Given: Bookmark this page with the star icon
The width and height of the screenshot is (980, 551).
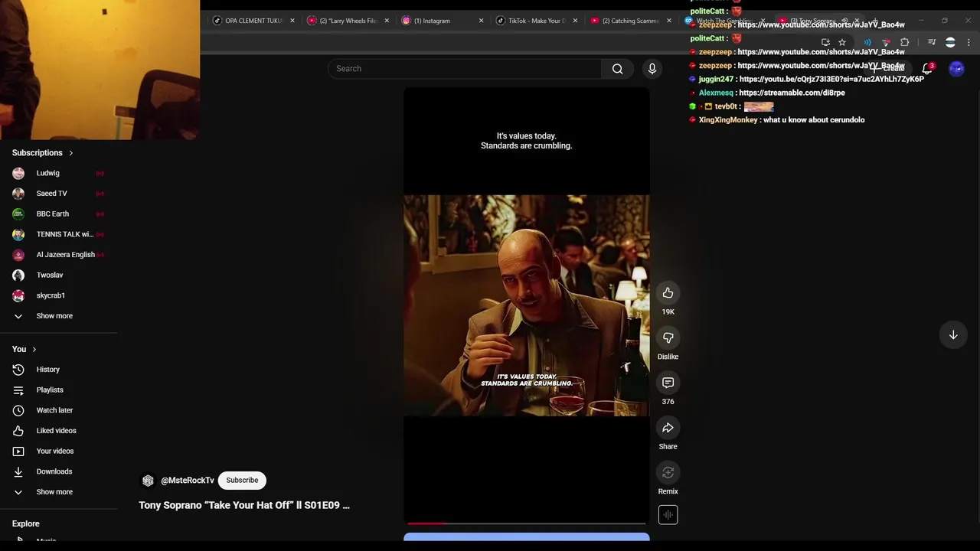Looking at the screenshot, I should tap(842, 43).
